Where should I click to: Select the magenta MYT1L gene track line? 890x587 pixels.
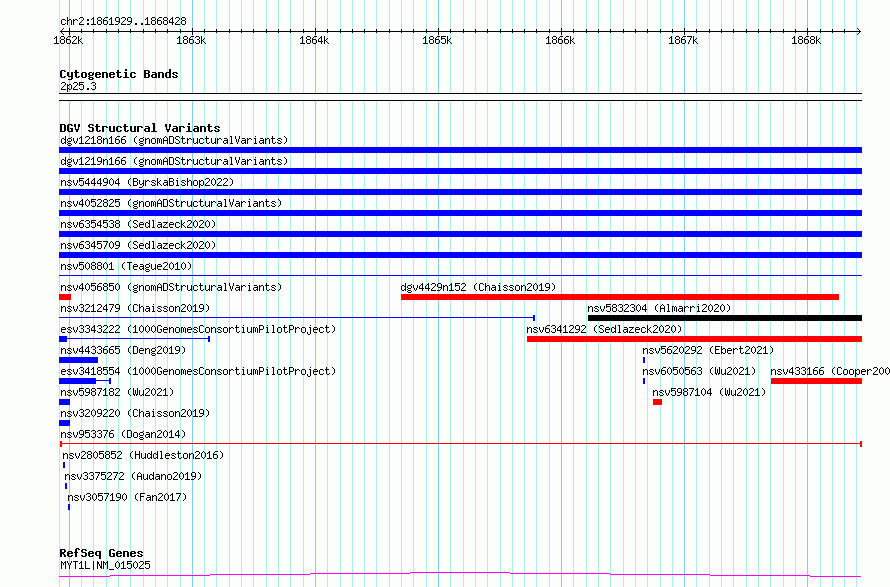pos(460,575)
